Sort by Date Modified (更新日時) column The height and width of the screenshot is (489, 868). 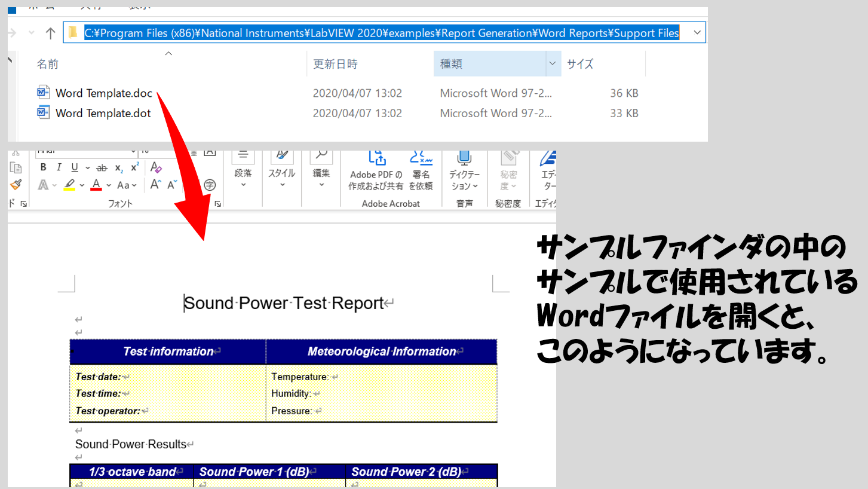pos(335,64)
